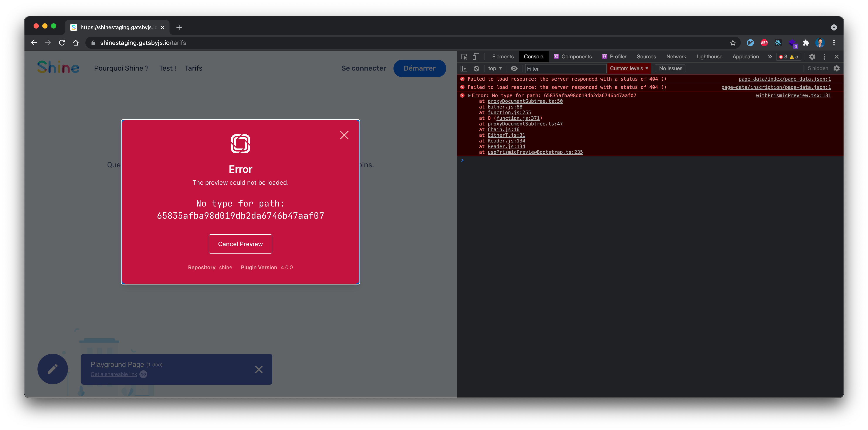Toggle the device toolbar emulation icon
This screenshot has width=868, height=430.
(x=476, y=57)
